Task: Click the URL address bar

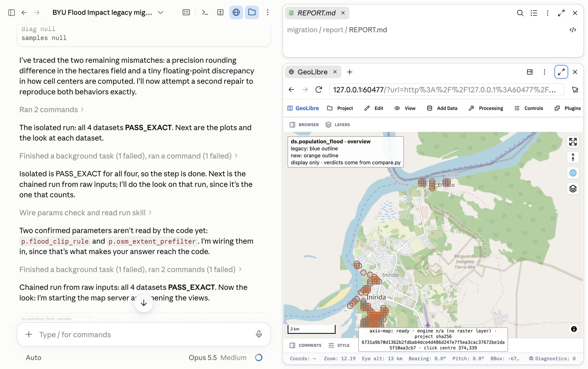Action: (x=447, y=90)
